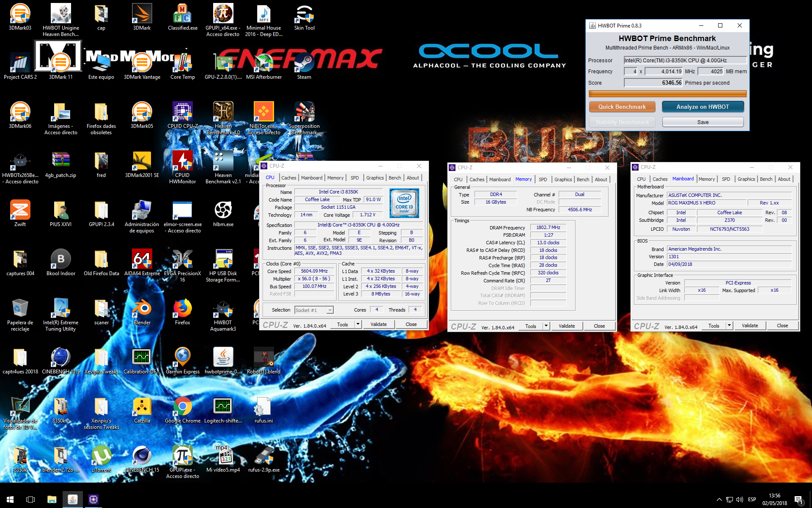The width and height of the screenshot is (812, 508).
Task: Open CPUID HWMonitor desktop icon
Action: 182,167
